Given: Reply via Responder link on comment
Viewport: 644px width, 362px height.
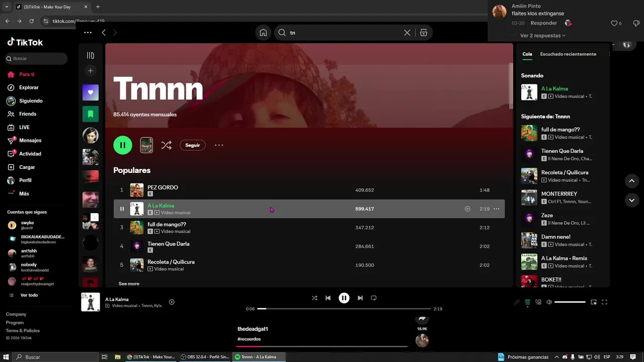Looking at the screenshot, I should [x=544, y=23].
